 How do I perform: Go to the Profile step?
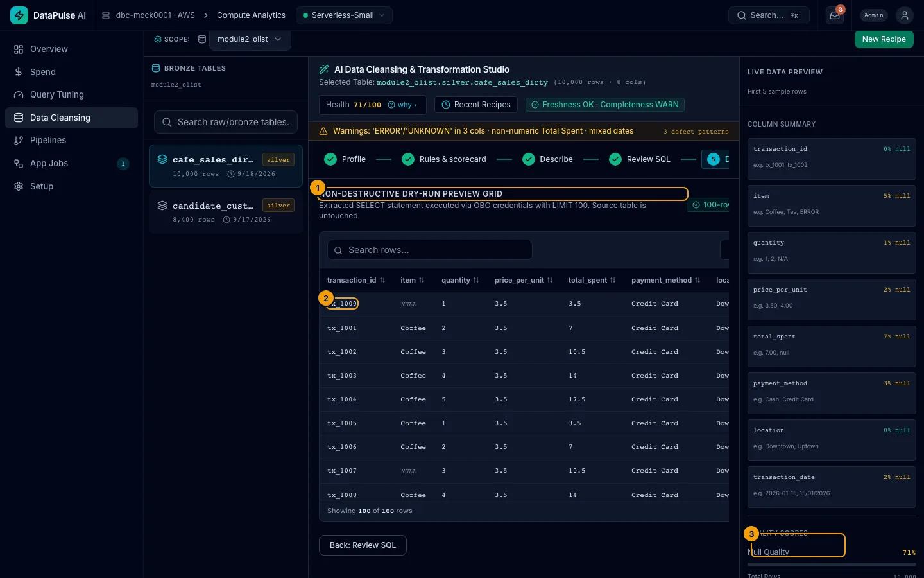tap(345, 159)
